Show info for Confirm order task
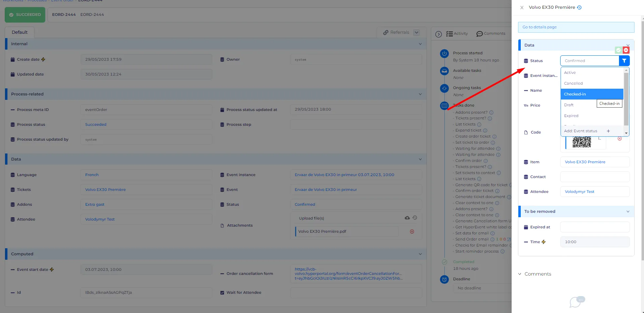Screen dimensions: 644x313 pos(486,161)
